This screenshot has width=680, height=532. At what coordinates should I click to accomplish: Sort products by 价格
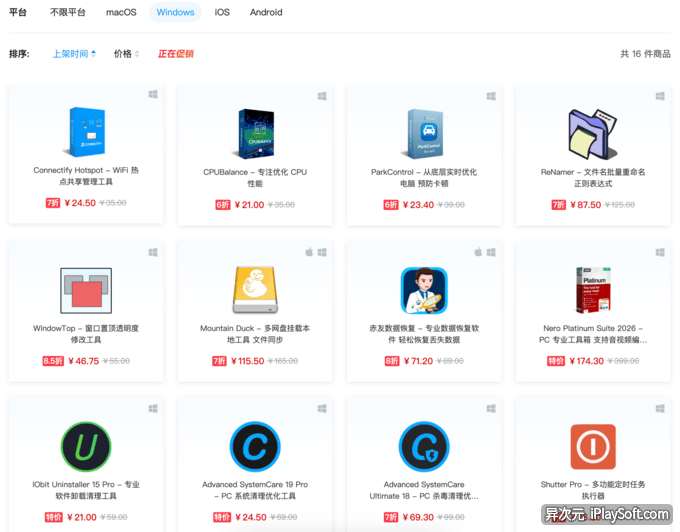(126, 54)
